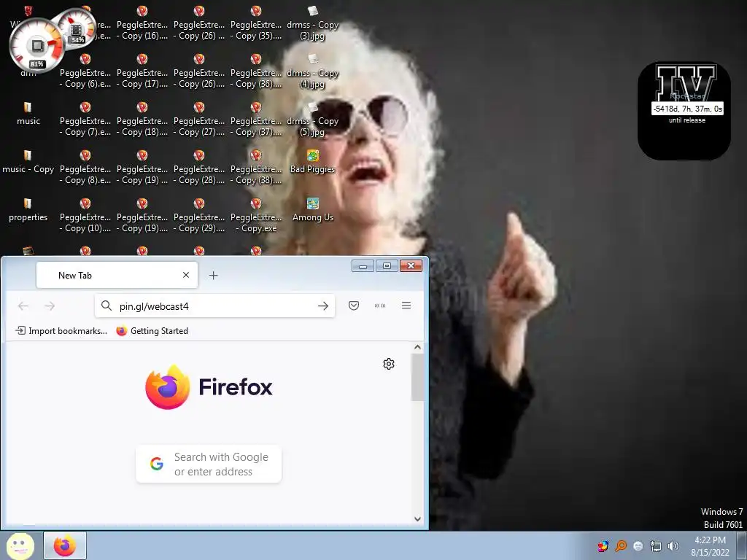Click Firefox button in the taskbar
This screenshot has width=747, height=560.
point(65,545)
